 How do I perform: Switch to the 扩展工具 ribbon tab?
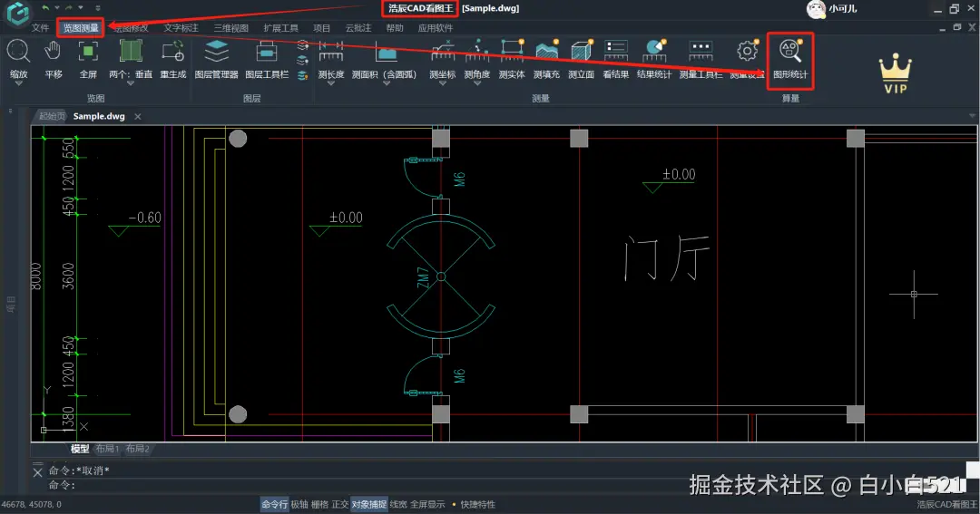click(281, 28)
